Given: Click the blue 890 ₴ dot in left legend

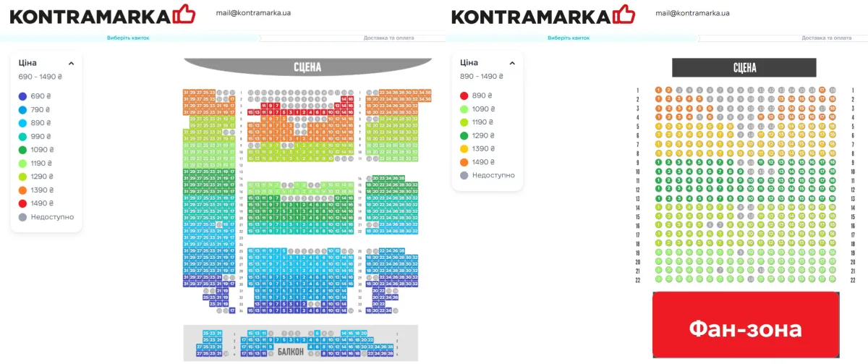Looking at the screenshot, I should 22,123.
